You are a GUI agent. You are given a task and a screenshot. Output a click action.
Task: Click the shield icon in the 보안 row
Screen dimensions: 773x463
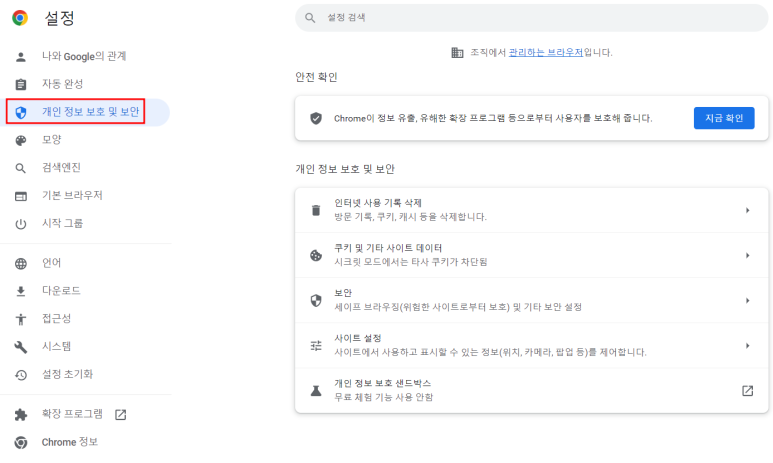tap(316, 300)
